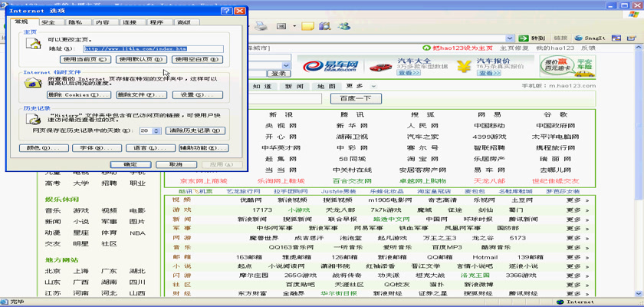644x307 pixels.
Task: Select the 程序 tab
Action: point(156,22)
